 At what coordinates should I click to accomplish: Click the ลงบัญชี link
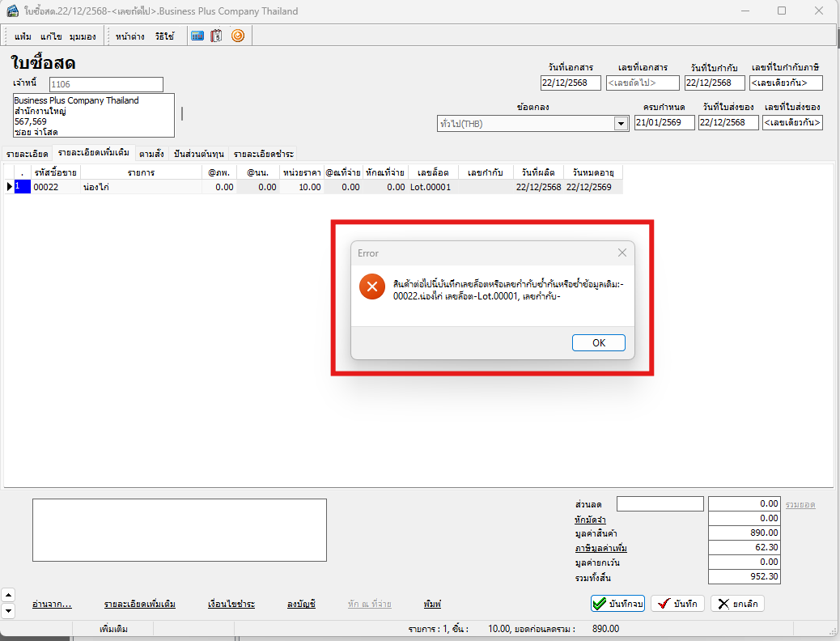(301, 605)
